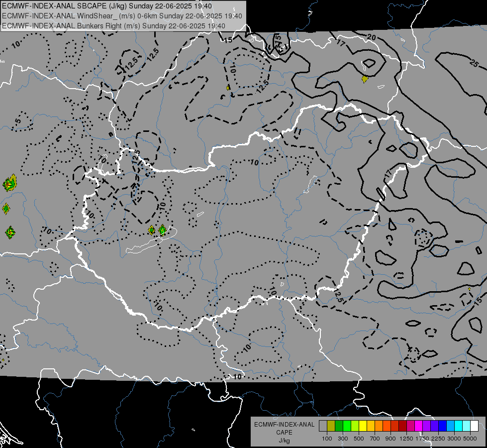The image size is (487, 448).
Task: Click the legend value 700
Action: [x=375, y=439]
